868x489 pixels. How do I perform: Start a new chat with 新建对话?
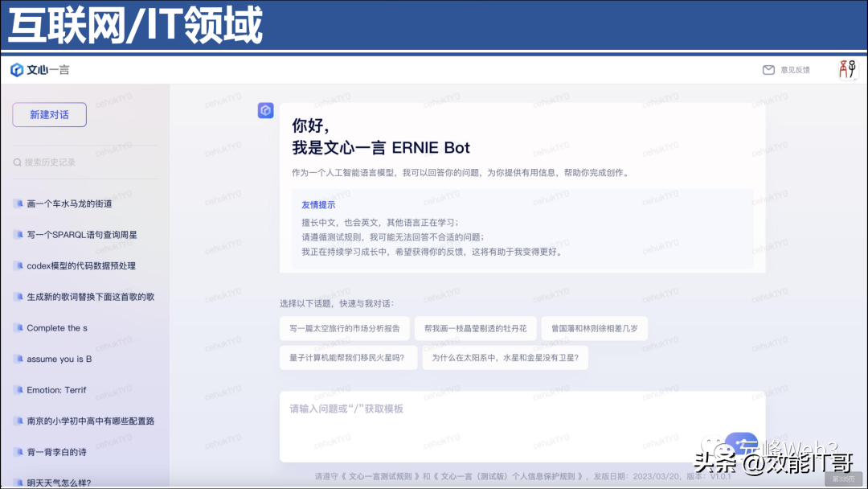pyautogui.click(x=49, y=115)
